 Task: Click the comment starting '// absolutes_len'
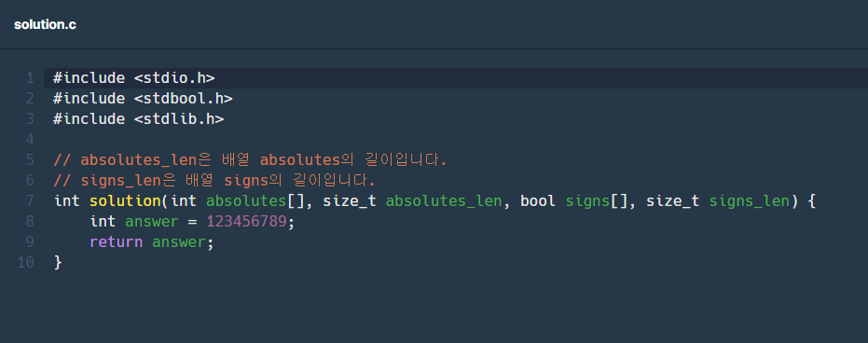coord(250,160)
